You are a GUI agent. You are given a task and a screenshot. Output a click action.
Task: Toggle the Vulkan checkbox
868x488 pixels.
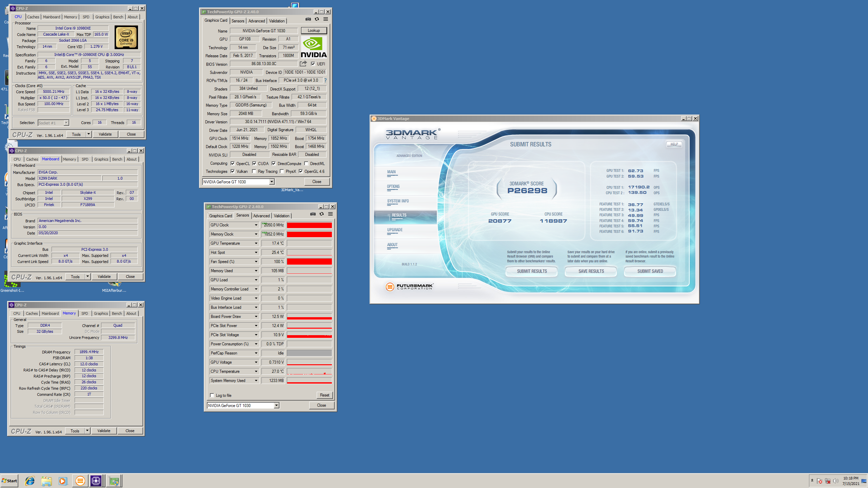click(x=233, y=171)
